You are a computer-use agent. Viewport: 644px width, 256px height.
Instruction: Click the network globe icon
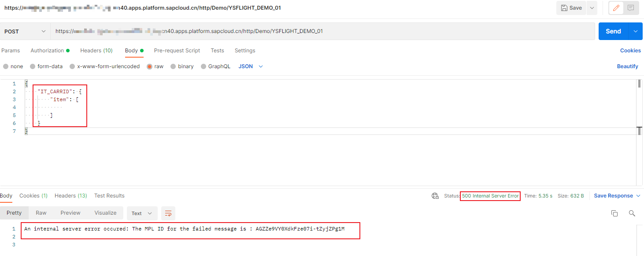(x=435, y=196)
